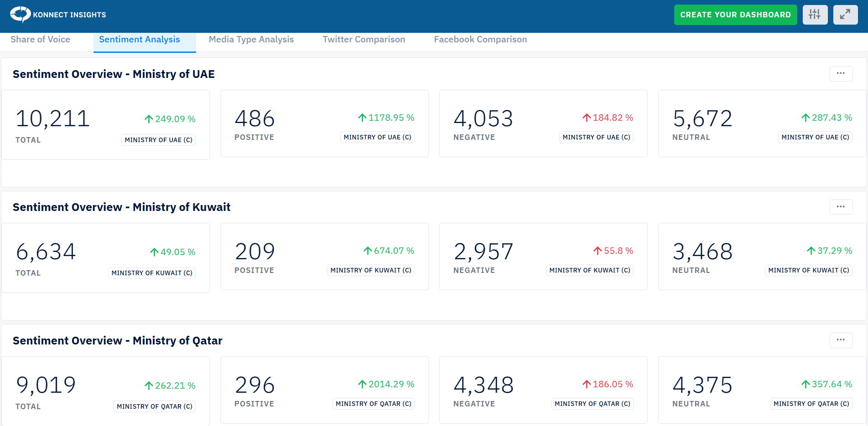The image size is (868, 426).
Task: Switch to the Share of Voice tab
Action: click(40, 40)
